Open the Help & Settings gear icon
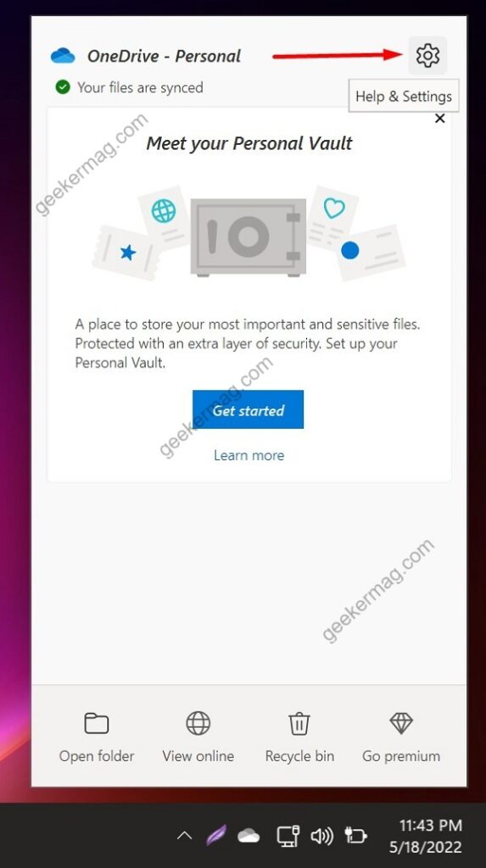The width and height of the screenshot is (486, 868). point(427,55)
